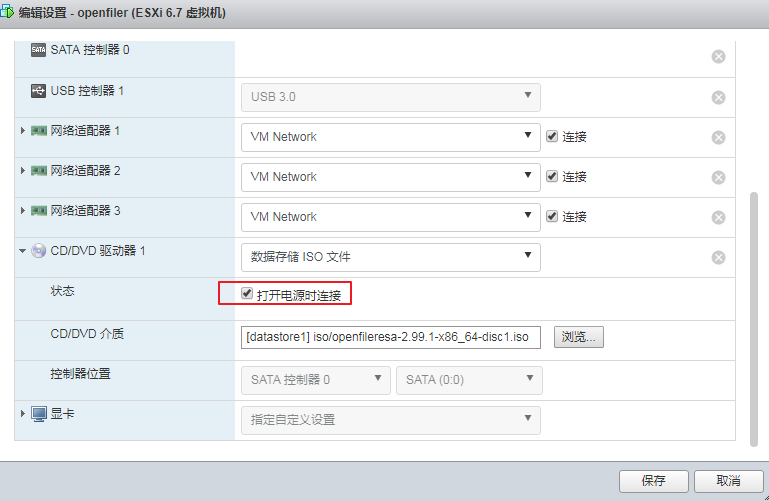Click the CD/DVD 介质 ISO path field
769x501 pixels.
tap(390, 337)
